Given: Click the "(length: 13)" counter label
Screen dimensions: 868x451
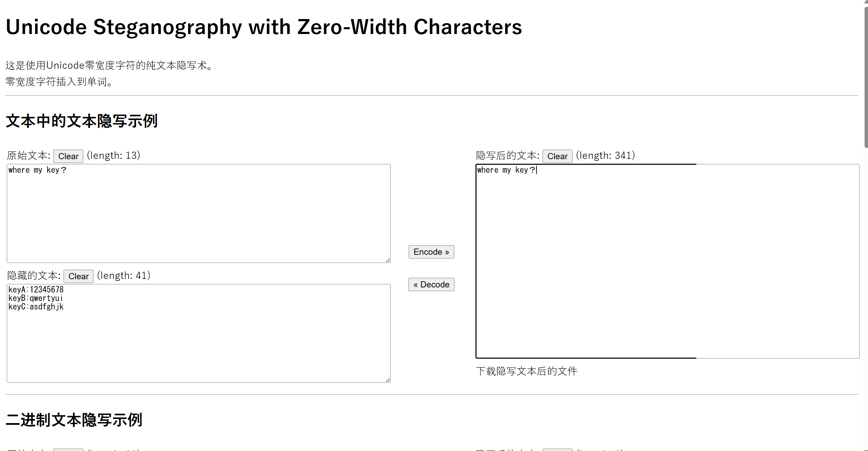Looking at the screenshot, I should [114, 155].
